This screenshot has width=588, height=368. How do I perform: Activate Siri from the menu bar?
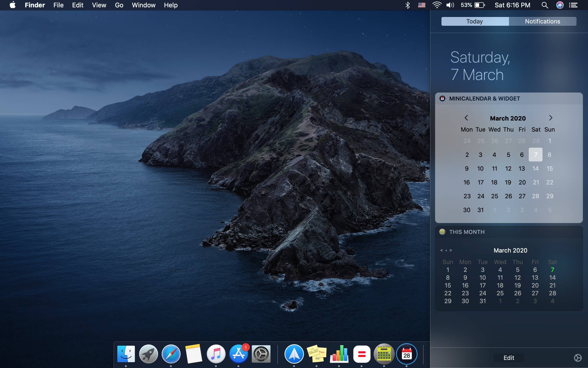[560, 5]
